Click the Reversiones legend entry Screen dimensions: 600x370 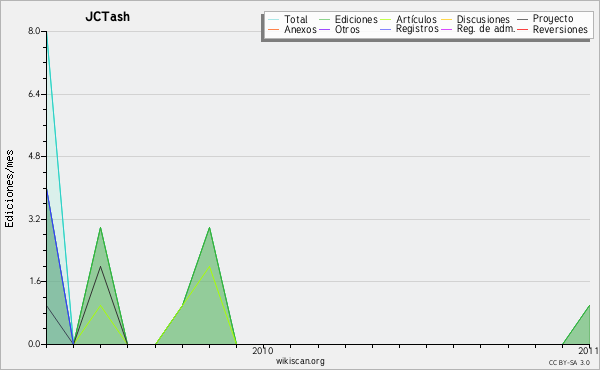click(x=553, y=29)
